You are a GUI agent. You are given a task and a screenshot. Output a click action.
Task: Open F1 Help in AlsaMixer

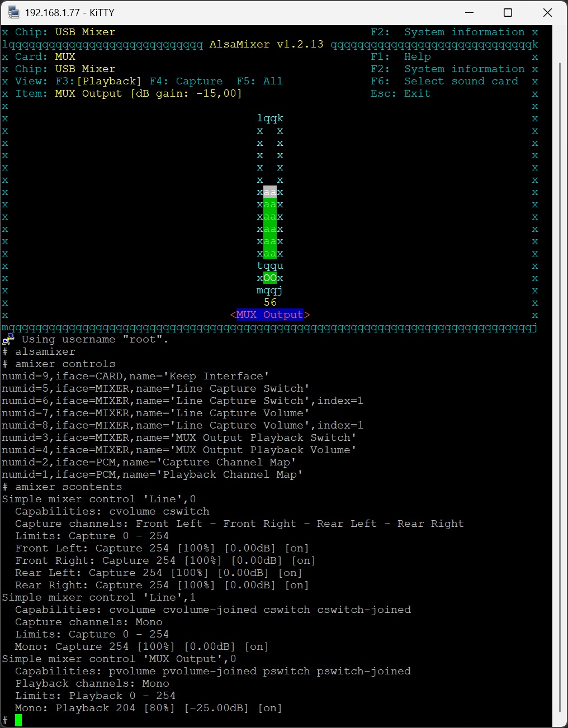400,56
